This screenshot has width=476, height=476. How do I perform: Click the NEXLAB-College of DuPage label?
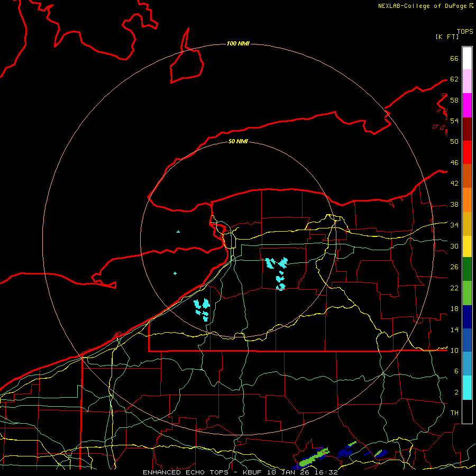click(422, 6)
